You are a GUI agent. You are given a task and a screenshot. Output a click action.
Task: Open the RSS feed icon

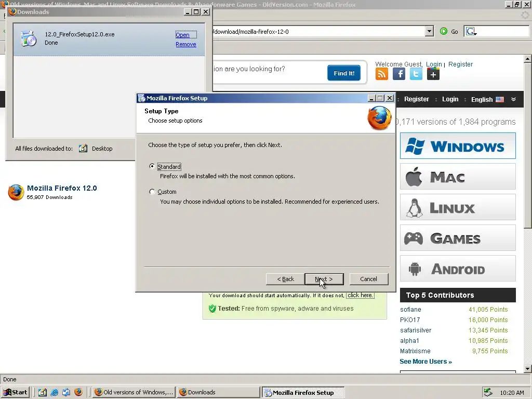pyautogui.click(x=382, y=74)
